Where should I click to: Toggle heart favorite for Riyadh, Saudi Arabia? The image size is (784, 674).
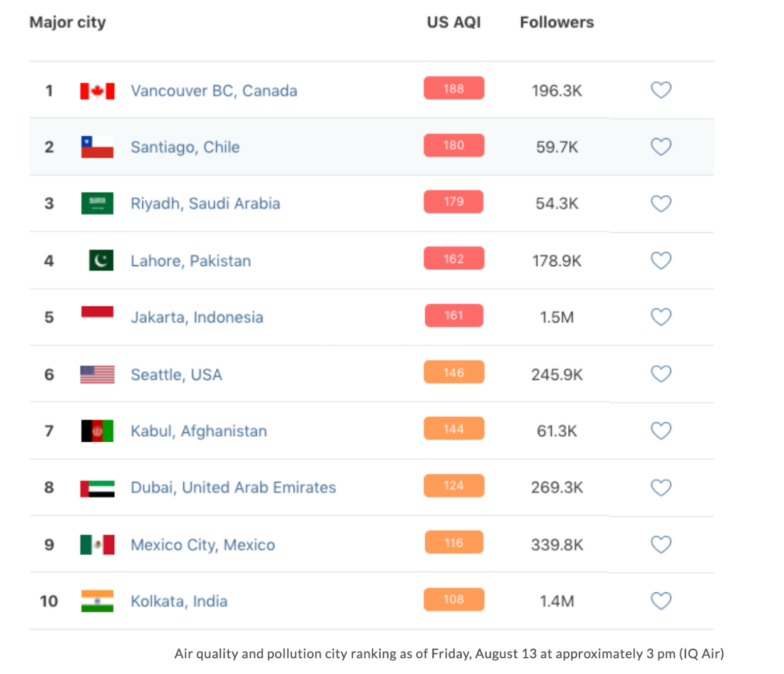click(660, 204)
